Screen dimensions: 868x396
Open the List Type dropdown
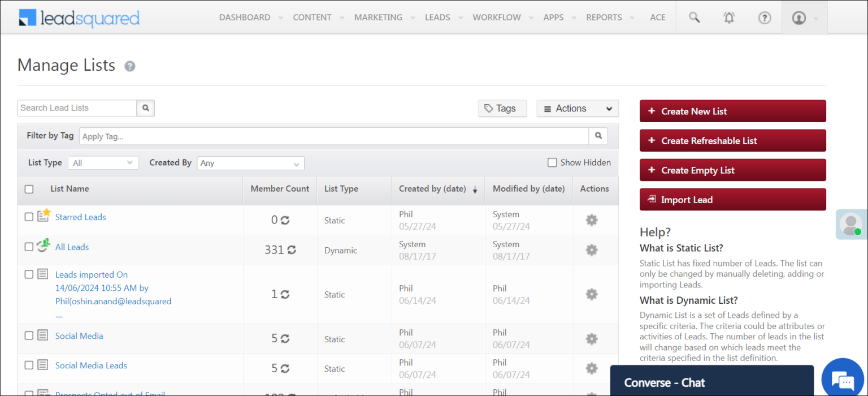(103, 162)
